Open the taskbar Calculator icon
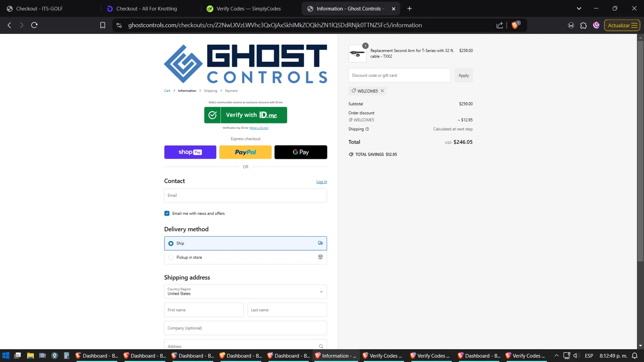Image resolution: width=644 pixels, height=362 pixels. pos(67,356)
